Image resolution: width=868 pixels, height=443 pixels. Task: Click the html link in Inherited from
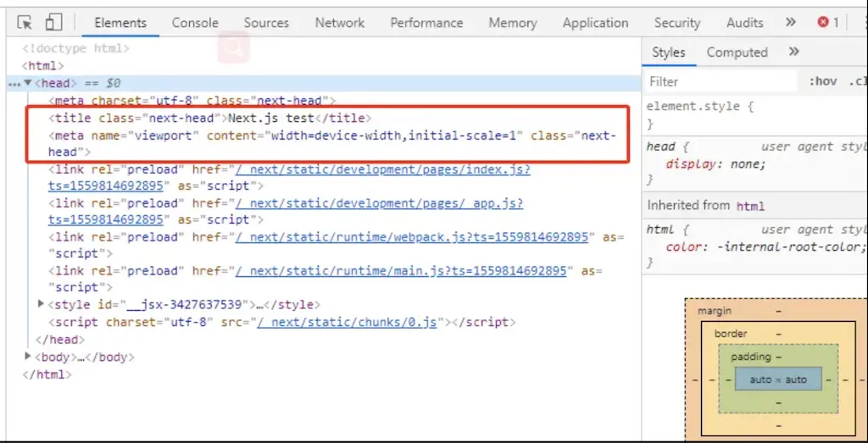(750, 207)
